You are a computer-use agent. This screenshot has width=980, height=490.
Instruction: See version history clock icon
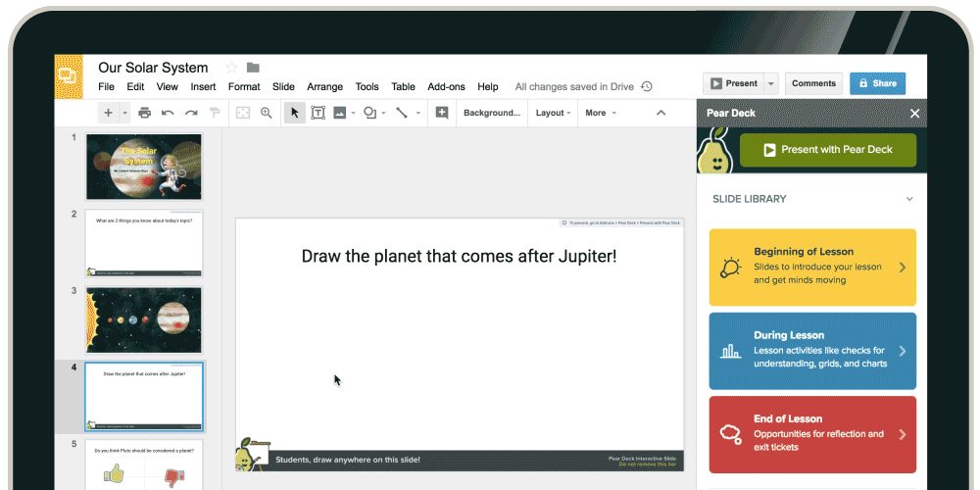coord(647,87)
